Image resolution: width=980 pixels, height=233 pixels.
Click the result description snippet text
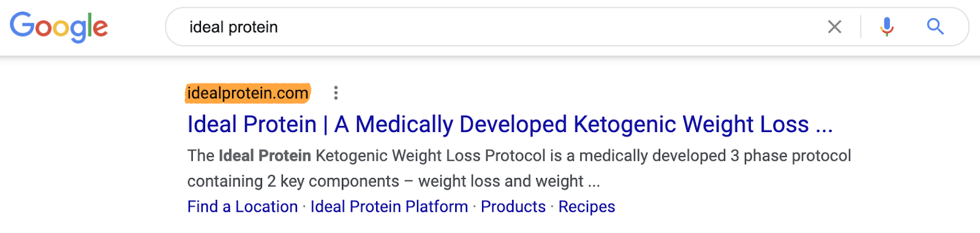tap(519, 168)
